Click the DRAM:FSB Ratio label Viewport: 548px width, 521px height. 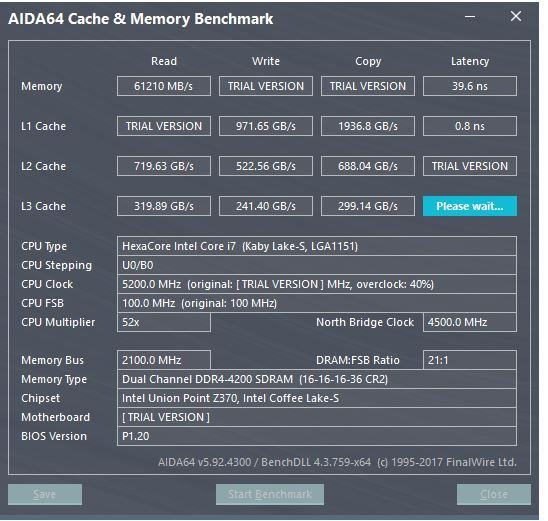(x=358, y=360)
